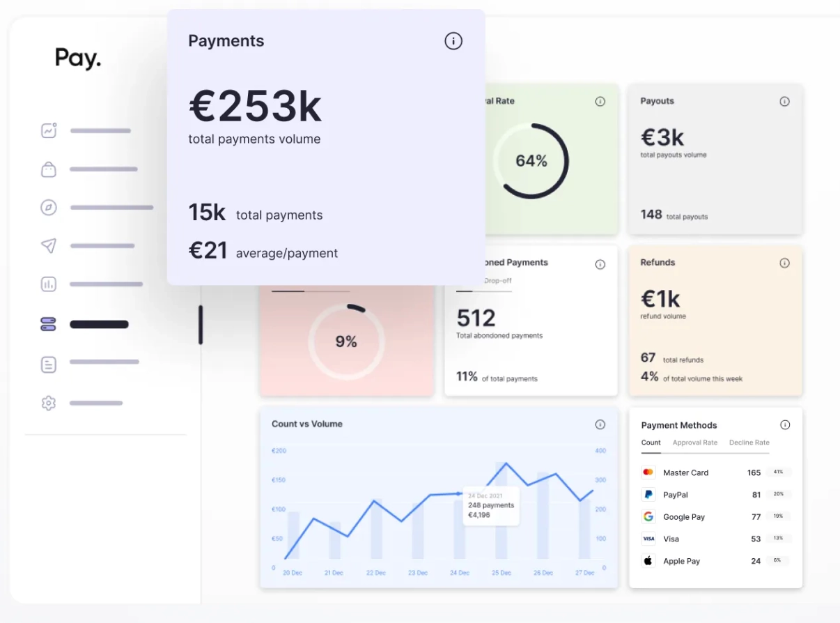Click the €253k total payments volume
Image resolution: width=840 pixels, height=623 pixels.
pos(255,107)
